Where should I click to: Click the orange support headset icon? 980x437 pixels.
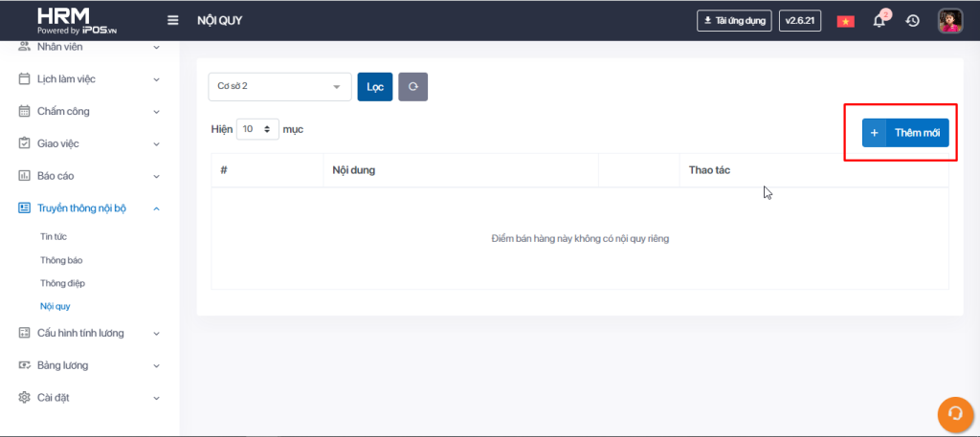(953, 413)
